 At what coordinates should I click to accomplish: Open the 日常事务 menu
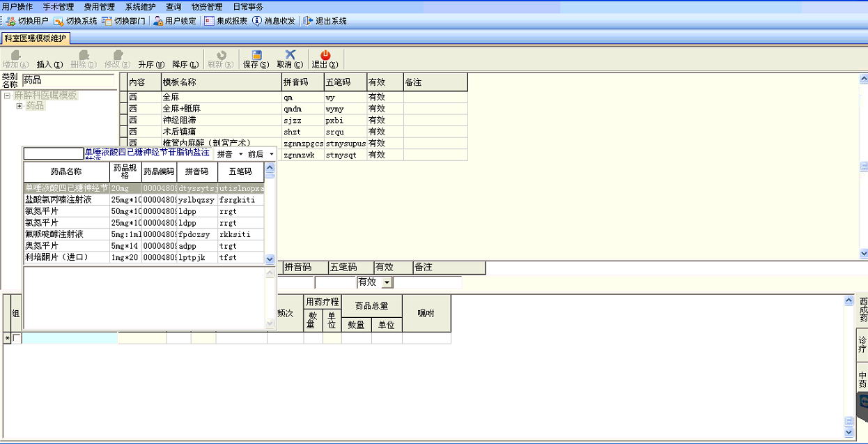click(248, 6)
